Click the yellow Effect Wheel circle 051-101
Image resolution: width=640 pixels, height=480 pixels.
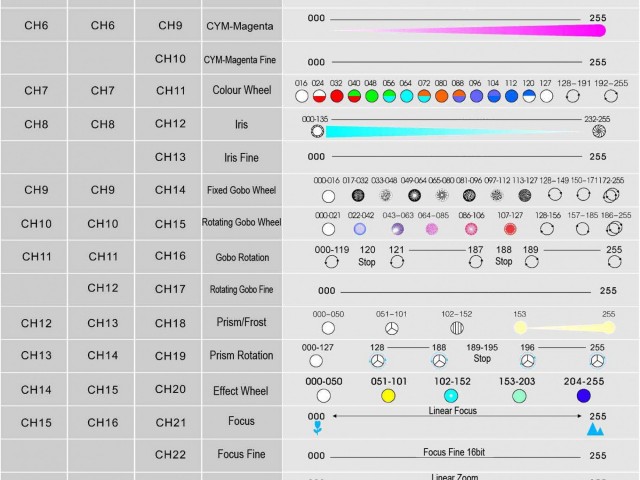coord(388,396)
